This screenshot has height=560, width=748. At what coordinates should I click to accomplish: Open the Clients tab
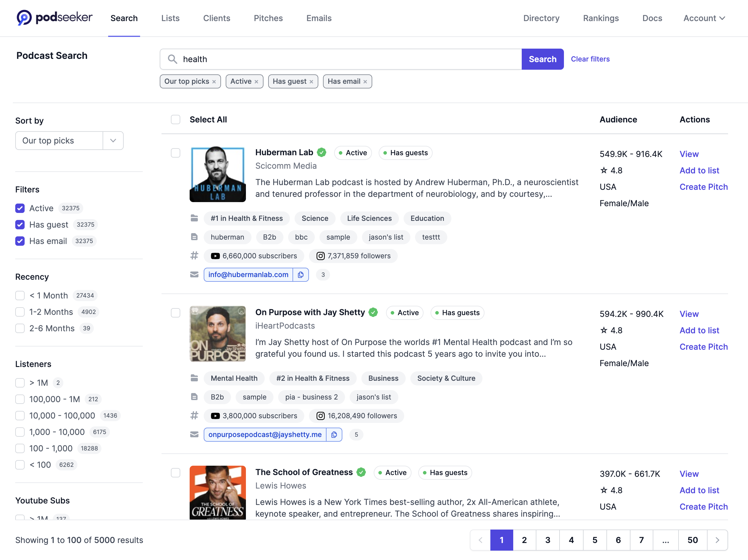click(x=217, y=18)
